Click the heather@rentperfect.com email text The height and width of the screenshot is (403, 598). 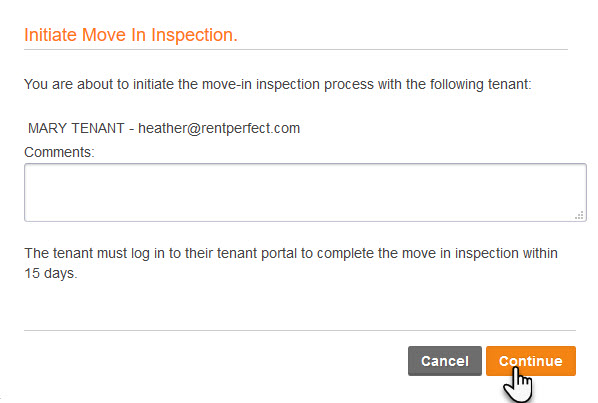tap(219, 128)
